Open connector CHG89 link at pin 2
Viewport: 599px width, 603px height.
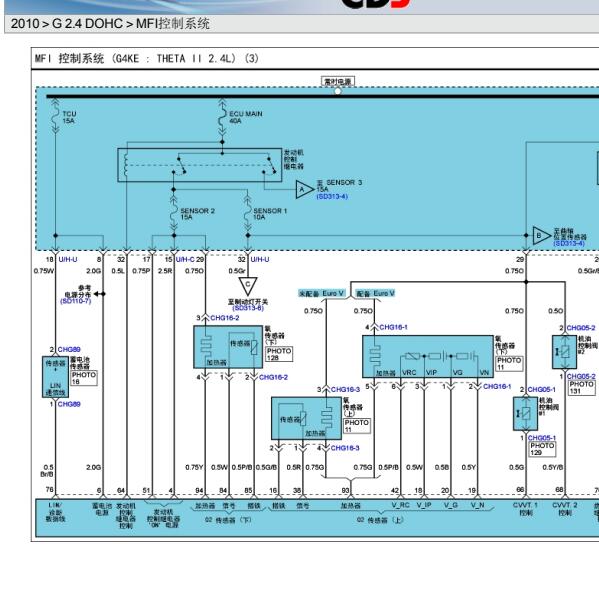(x=69, y=349)
